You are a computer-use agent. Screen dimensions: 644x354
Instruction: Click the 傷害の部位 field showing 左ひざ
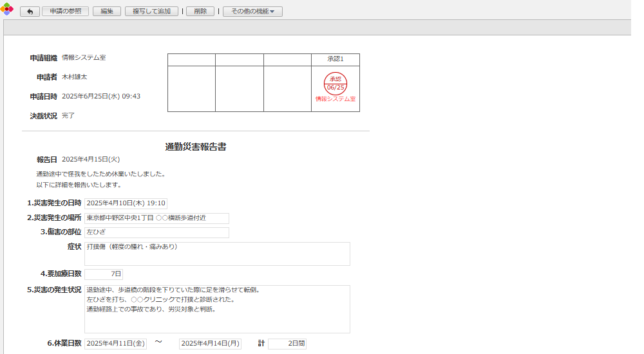click(156, 232)
